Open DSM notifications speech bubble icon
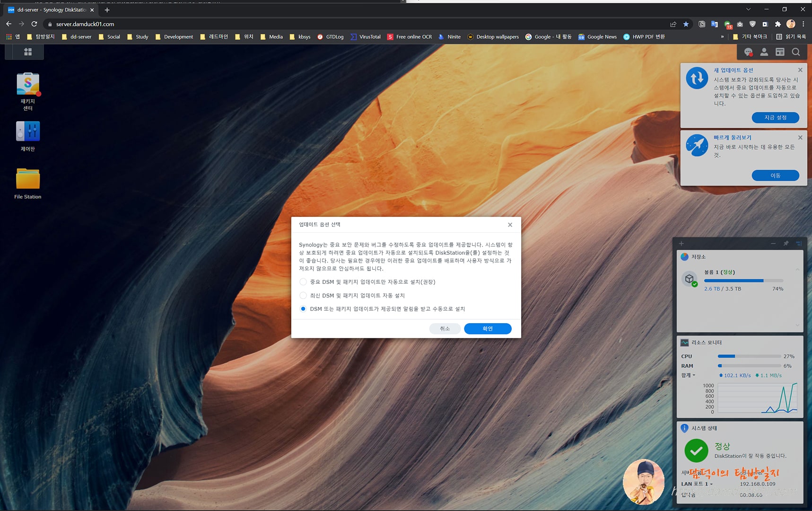 tap(748, 52)
